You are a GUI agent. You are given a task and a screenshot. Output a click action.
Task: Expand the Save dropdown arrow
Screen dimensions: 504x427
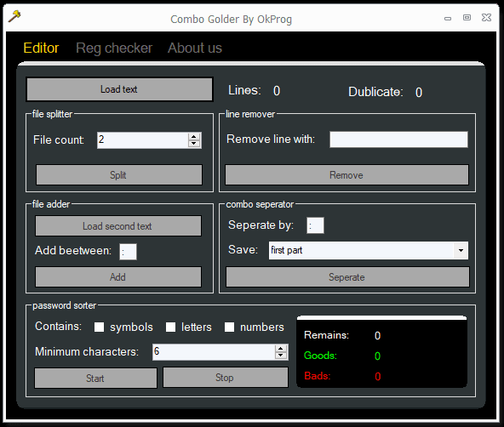tap(461, 250)
